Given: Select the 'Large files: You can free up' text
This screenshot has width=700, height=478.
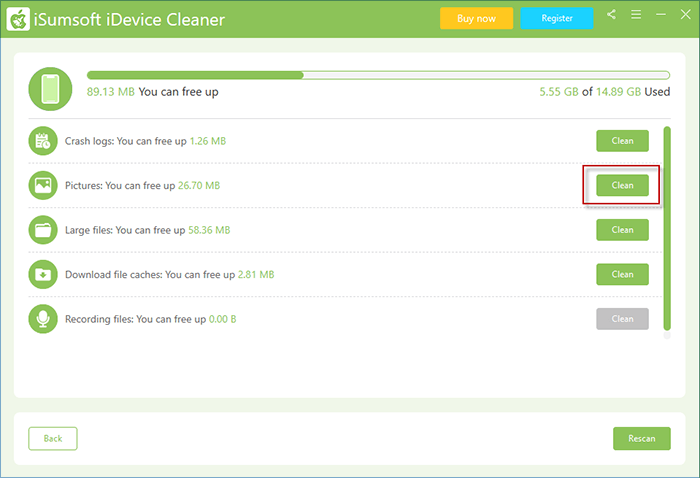Looking at the screenshot, I should 125,230.
